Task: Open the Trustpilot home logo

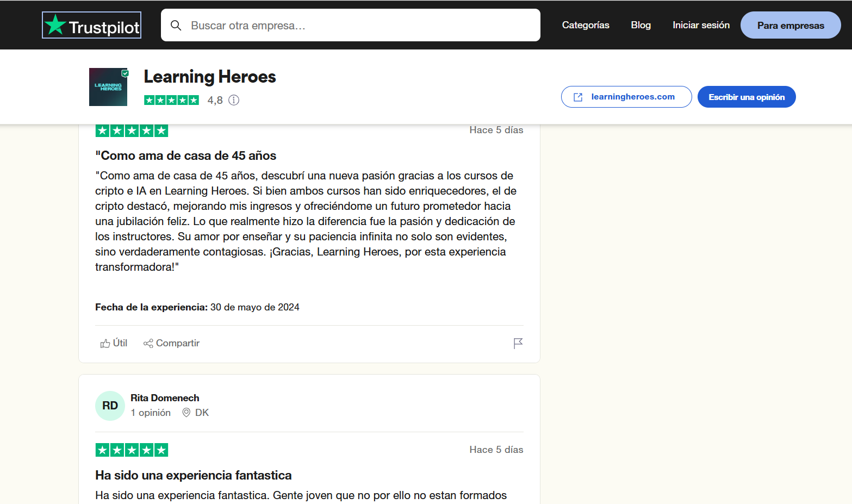Action: point(91,25)
